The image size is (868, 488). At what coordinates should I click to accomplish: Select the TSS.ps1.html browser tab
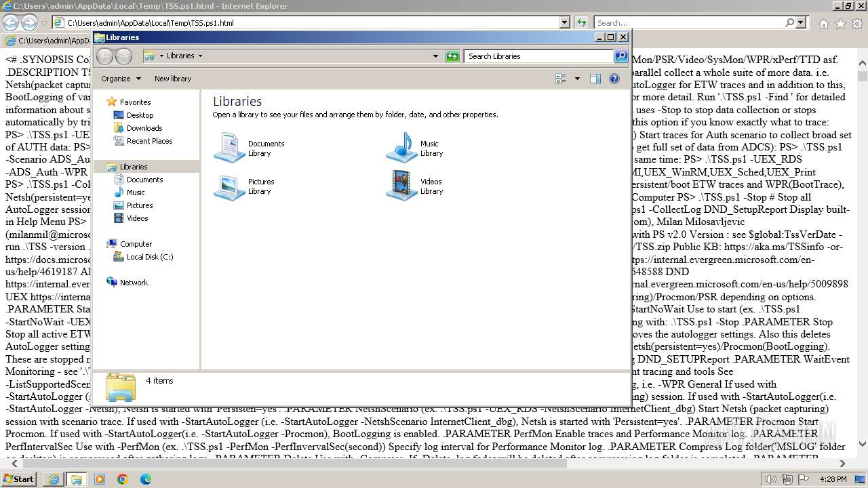click(47, 41)
